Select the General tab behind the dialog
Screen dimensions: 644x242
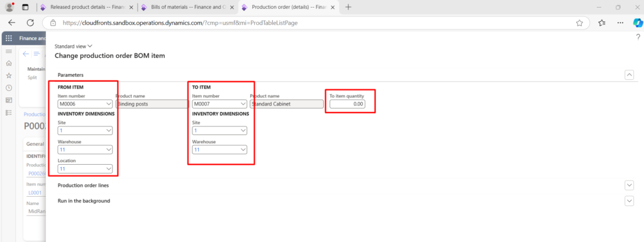pos(35,144)
